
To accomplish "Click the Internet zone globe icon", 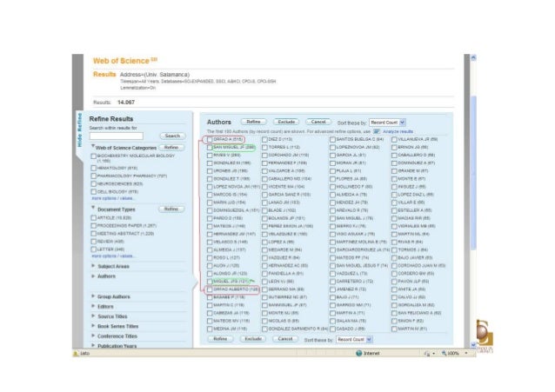I will 359,353.
